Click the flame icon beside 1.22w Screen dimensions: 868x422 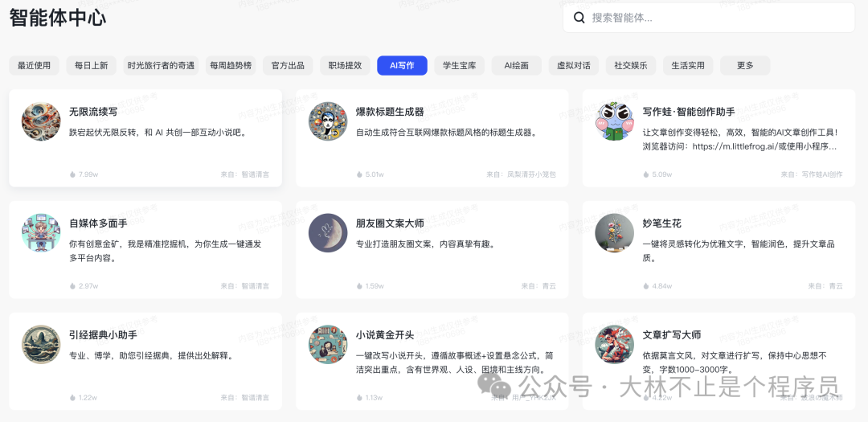(x=72, y=398)
